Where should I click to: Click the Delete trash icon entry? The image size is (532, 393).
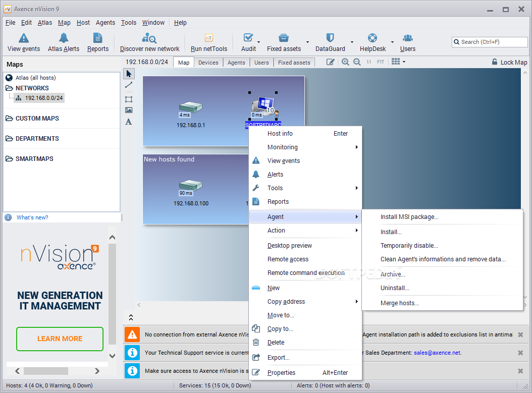click(x=256, y=343)
